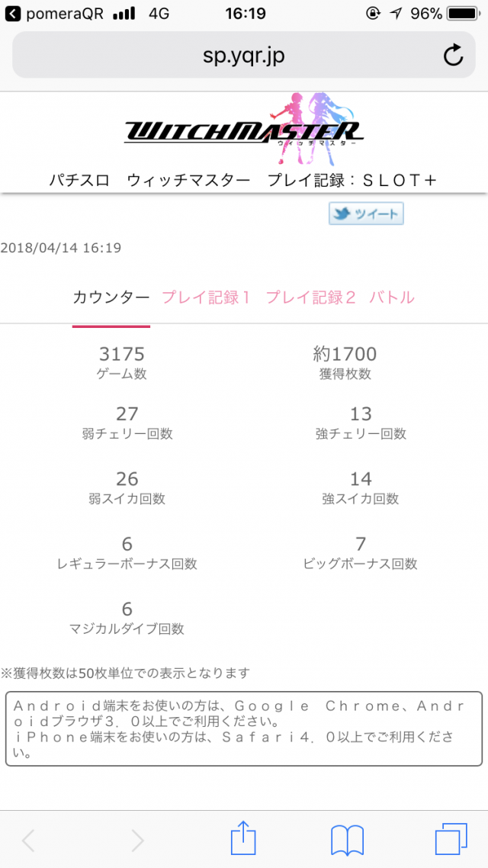488x868 pixels.
Task: Open the Safari share sheet icon
Action: 242,839
